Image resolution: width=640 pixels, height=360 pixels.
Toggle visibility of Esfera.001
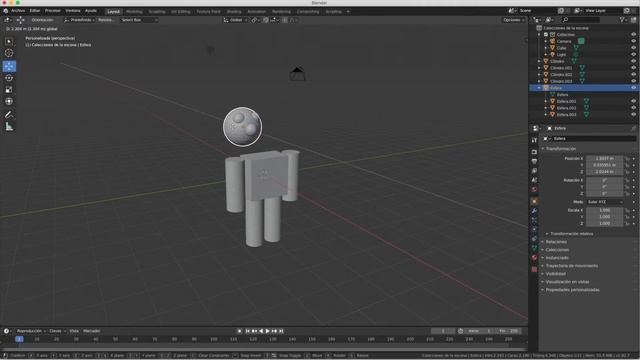point(633,101)
